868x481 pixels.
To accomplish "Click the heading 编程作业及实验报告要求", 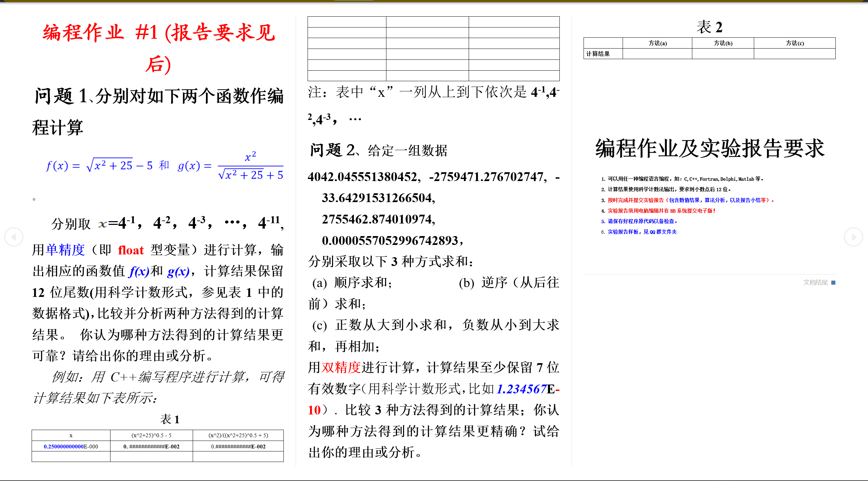I will click(710, 148).
